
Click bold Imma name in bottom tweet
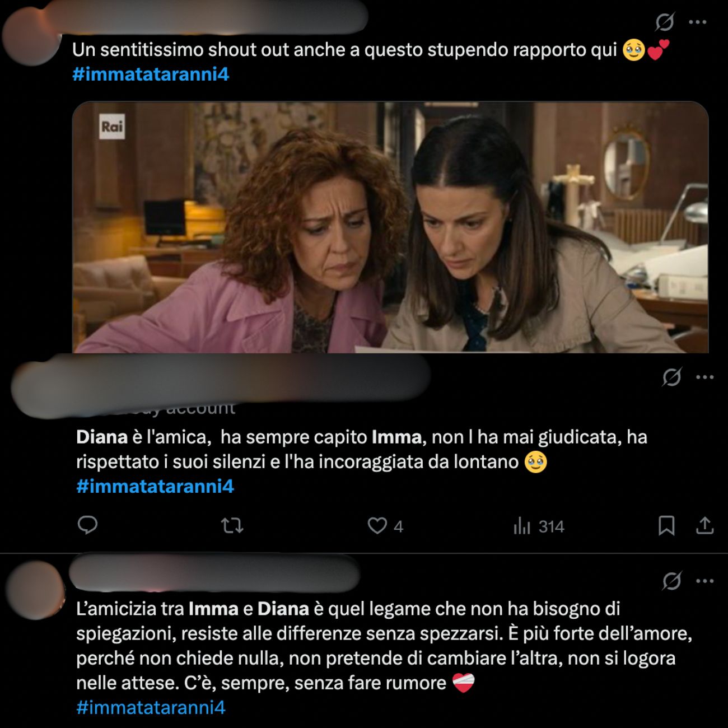(x=213, y=609)
